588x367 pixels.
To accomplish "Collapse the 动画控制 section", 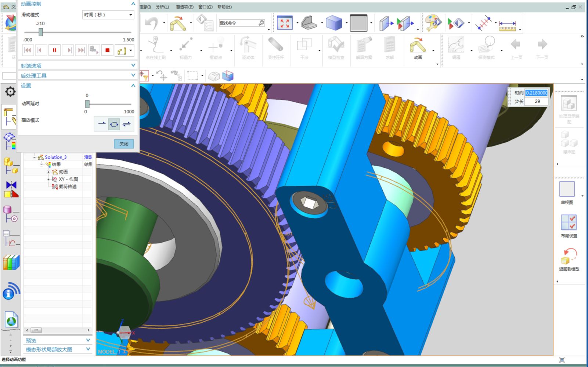I will [x=133, y=4].
